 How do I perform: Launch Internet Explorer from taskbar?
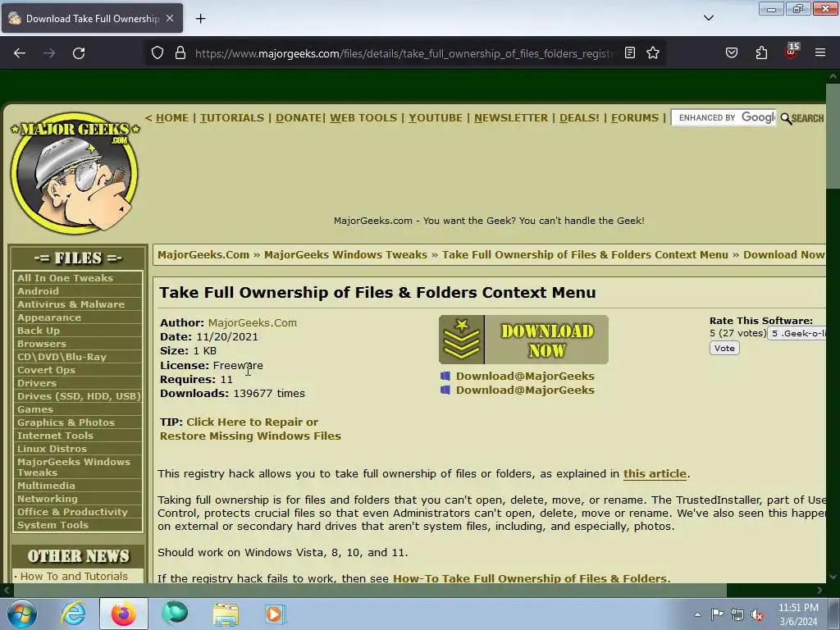[73, 614]
